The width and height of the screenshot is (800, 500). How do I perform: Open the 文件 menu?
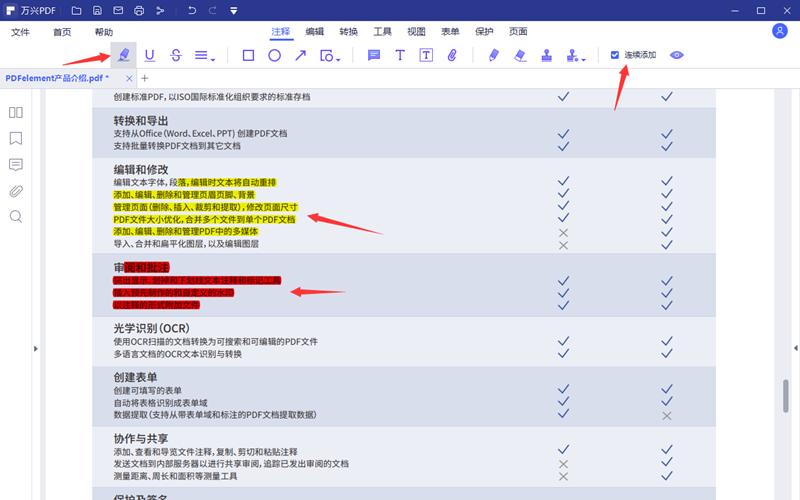21,32
